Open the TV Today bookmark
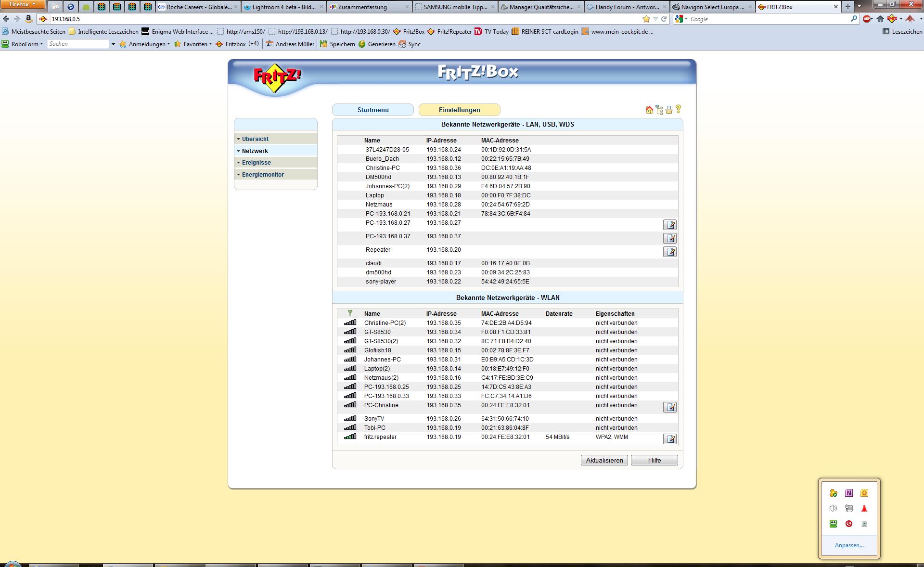The image size is (924, 567). (491, 32)
